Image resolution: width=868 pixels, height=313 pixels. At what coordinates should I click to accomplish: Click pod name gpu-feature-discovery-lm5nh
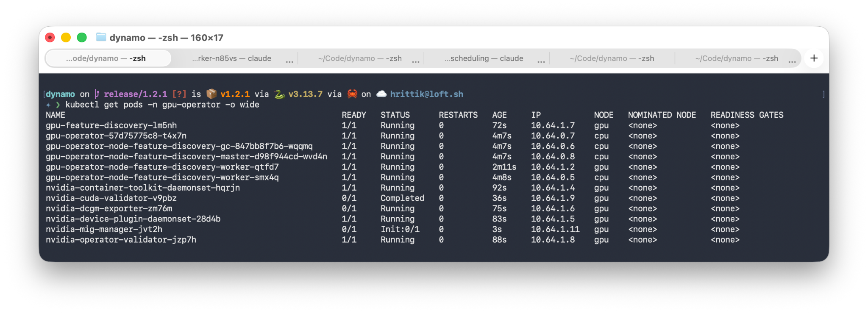click(x=111, y=125)
